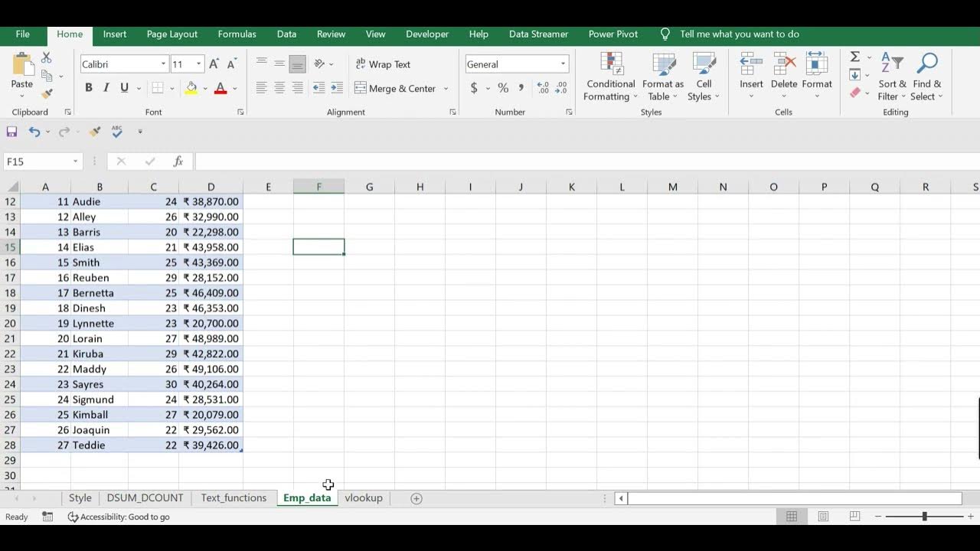Switch to the DSUM_DCOUNT sheet
Viewport: 980px width, 551px height.
click(145, 498)
